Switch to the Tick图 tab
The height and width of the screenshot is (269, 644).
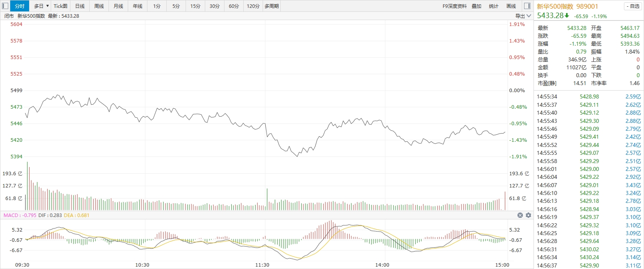tap(61, 6)
